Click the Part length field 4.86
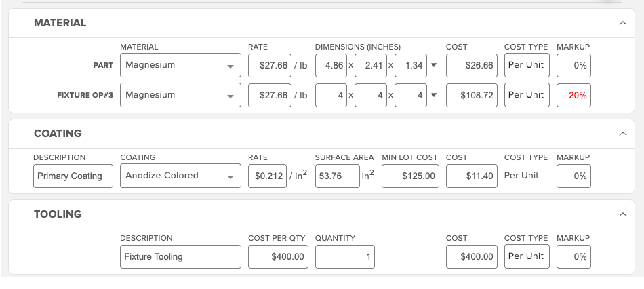Image resolution: width=644 pixels, height=289 pixels. click(331, 66)
